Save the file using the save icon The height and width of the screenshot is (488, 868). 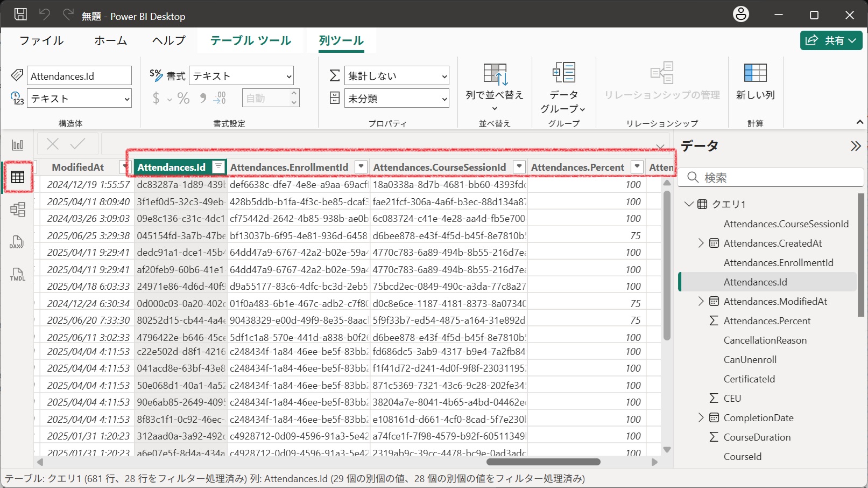[20, 14]
